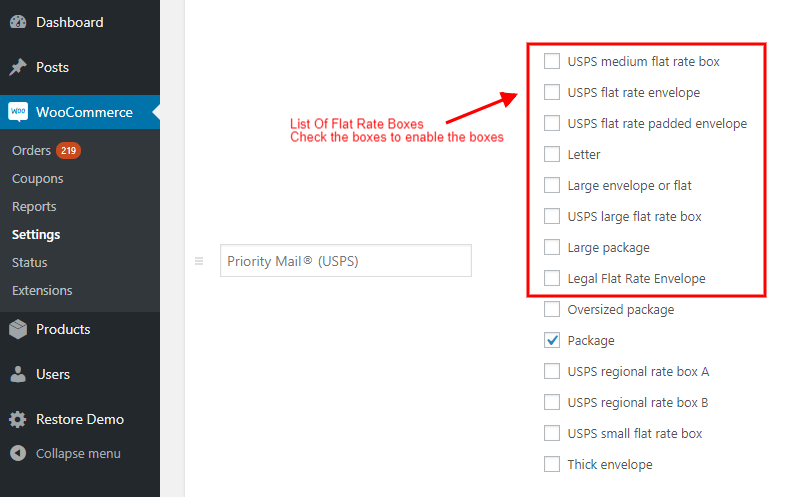788x497 pixels.
Task: View WooCommerce Reports
Action: [x=34, y=207]
